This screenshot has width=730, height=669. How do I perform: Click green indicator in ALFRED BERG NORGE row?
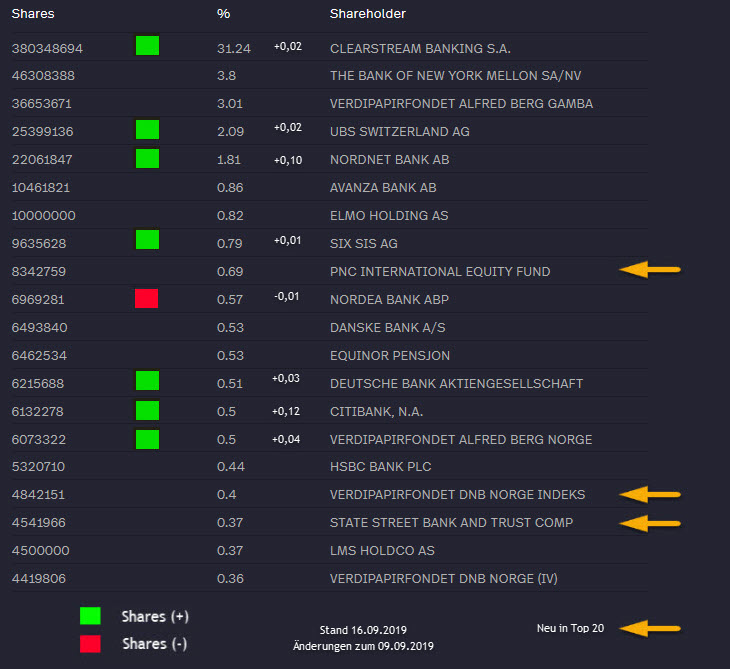pyautogui.click(x=147, y=439)
